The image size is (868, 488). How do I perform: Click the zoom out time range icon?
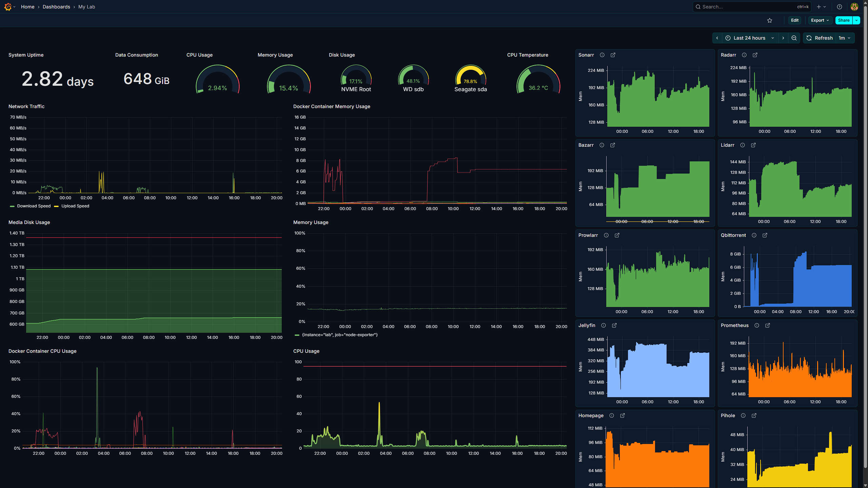coord(794,38)
